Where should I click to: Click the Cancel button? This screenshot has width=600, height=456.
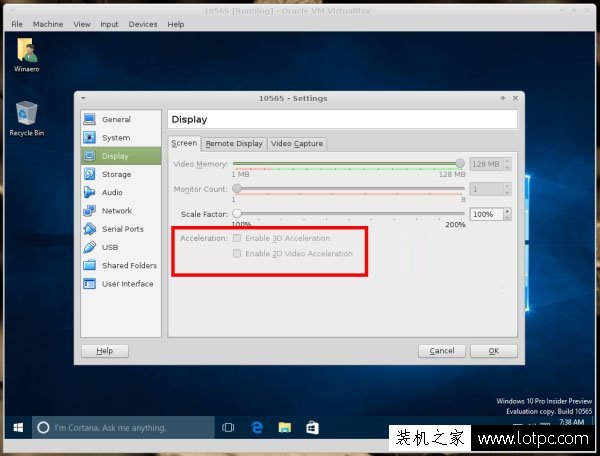(442, 351)
